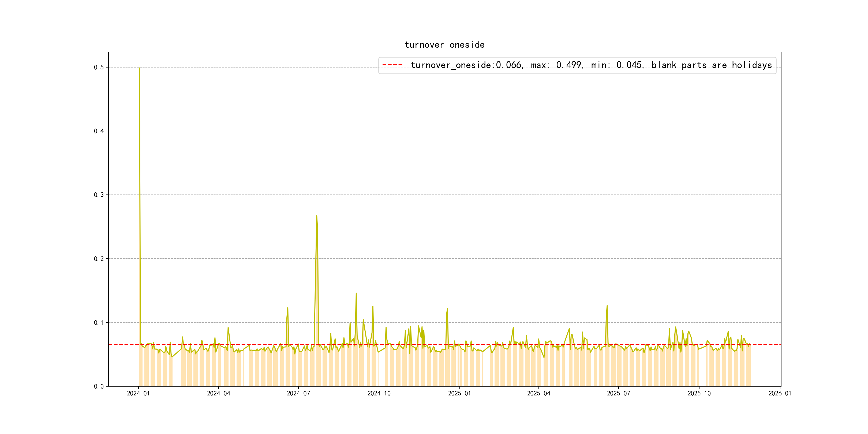
Task: Click the 0.1 y-axis tick label
Action: tap(99, 323)
